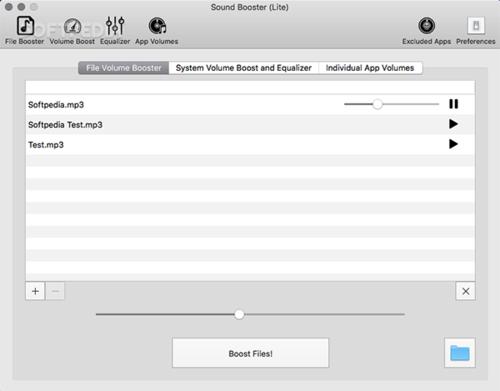Open the output folder icon button
Screen dimensions: 500x391
[x=460, y=353]
